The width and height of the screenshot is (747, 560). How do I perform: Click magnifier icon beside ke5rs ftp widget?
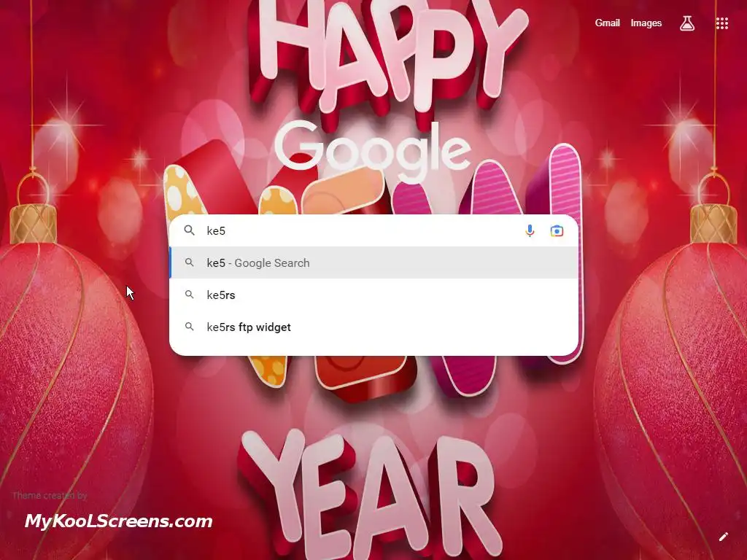tap(189, 326)
